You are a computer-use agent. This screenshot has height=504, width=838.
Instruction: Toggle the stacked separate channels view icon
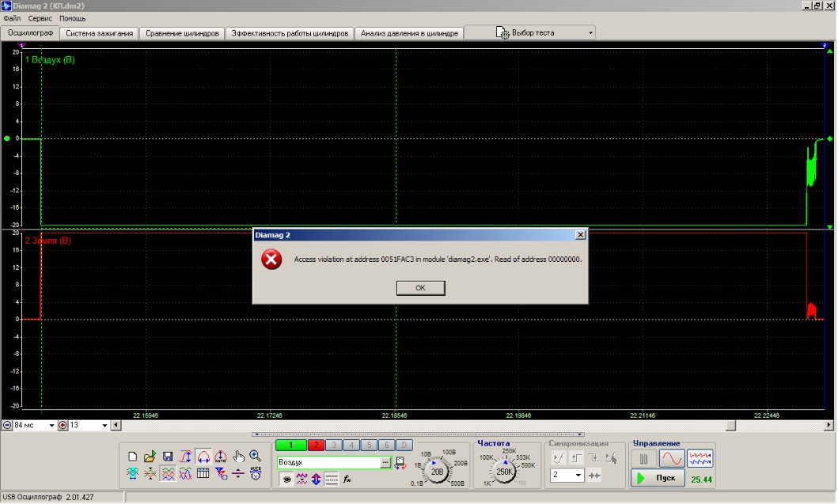click(x=168, y=473)
